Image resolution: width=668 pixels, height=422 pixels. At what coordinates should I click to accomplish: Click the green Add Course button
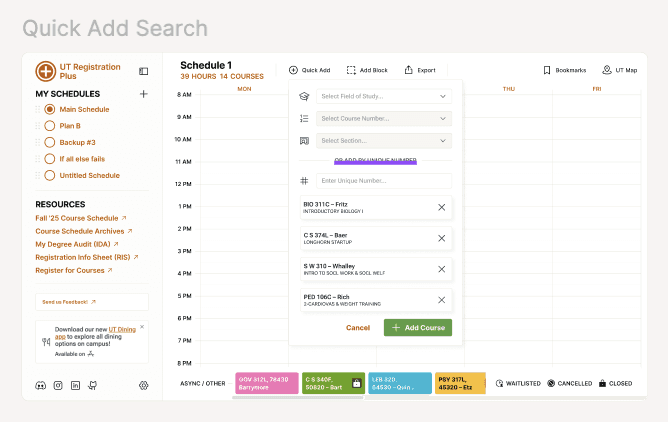(x=418, y=327)
